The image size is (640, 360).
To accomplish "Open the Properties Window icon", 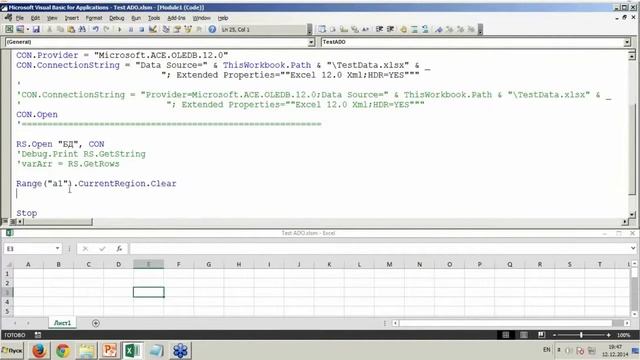I will coord(177,29).
